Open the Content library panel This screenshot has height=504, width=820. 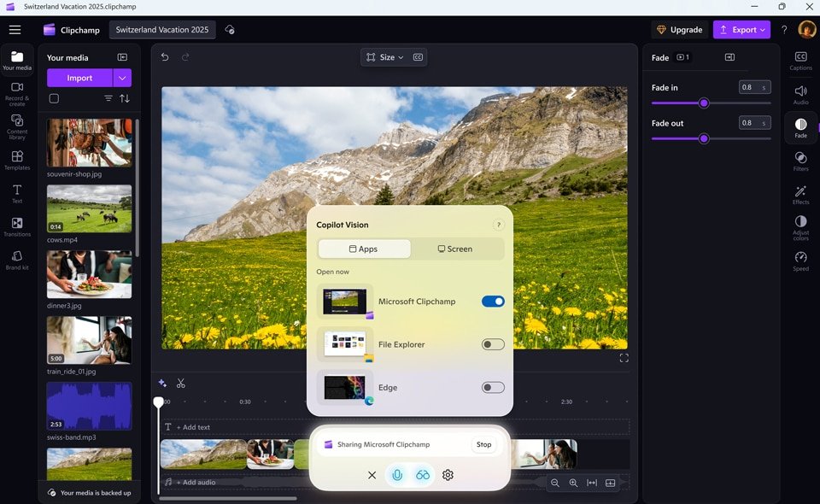[x=17, y=127]
